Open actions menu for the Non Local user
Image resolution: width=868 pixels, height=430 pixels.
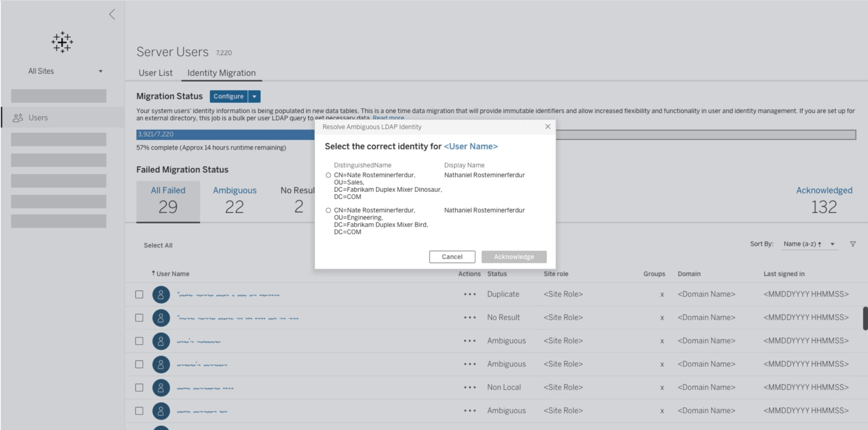[470, 387]
